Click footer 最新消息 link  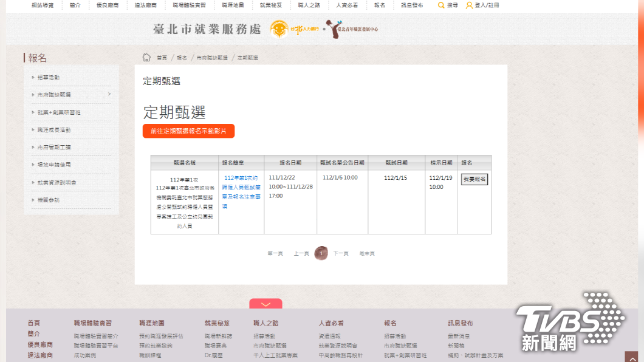pyautogui.click(x=459, y=336)
